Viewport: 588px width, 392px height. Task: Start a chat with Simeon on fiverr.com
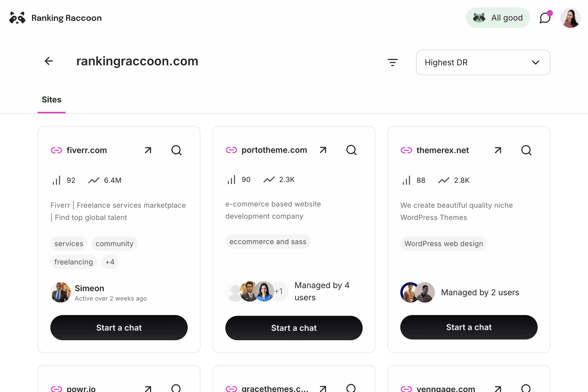coord(119,328)
